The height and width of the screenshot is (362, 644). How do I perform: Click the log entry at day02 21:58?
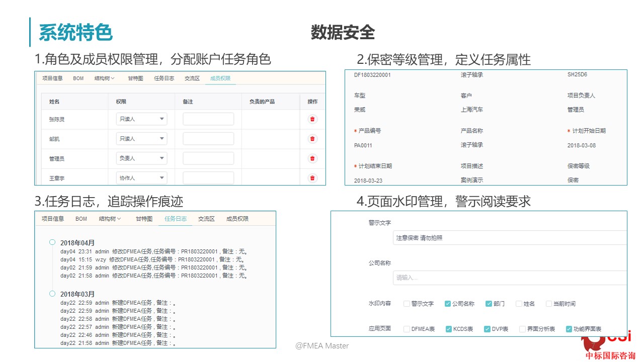coord(154,276)
